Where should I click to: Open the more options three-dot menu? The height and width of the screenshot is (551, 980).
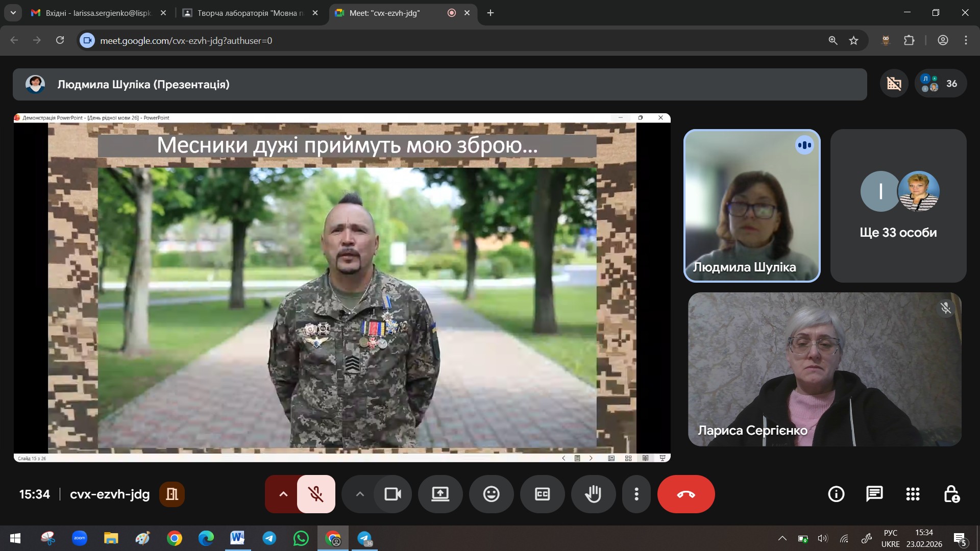point(636,494)
